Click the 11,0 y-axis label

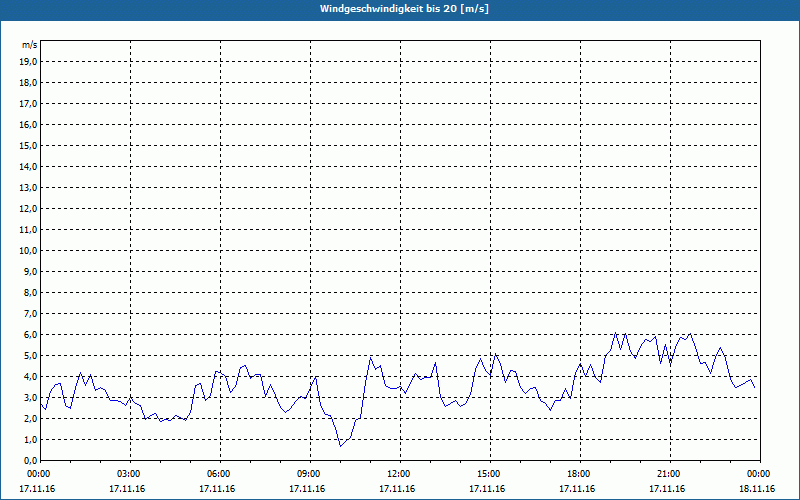pyautogui.click(x=28, y=230)
